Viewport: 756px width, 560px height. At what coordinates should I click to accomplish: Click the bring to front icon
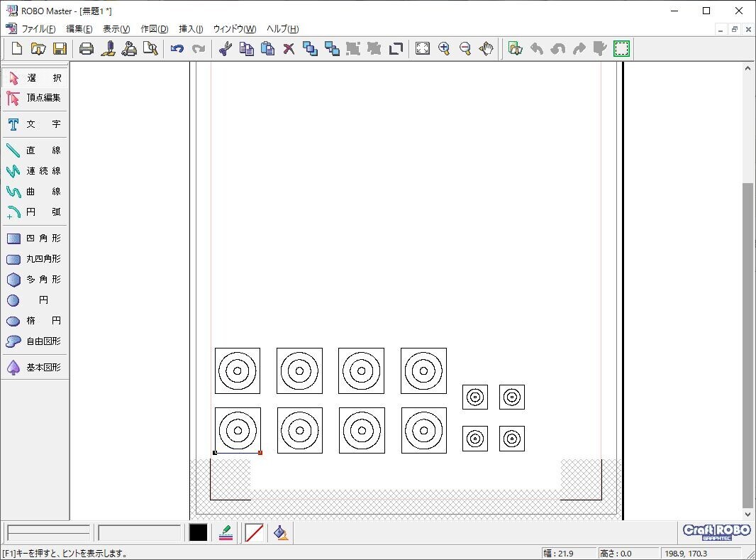pos(310,48)
